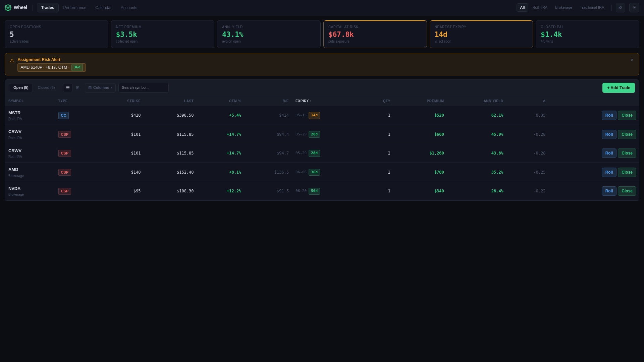Roll the CRWV $660 premium position
This screenshot has height=362, width=644.
coord(609,135)
